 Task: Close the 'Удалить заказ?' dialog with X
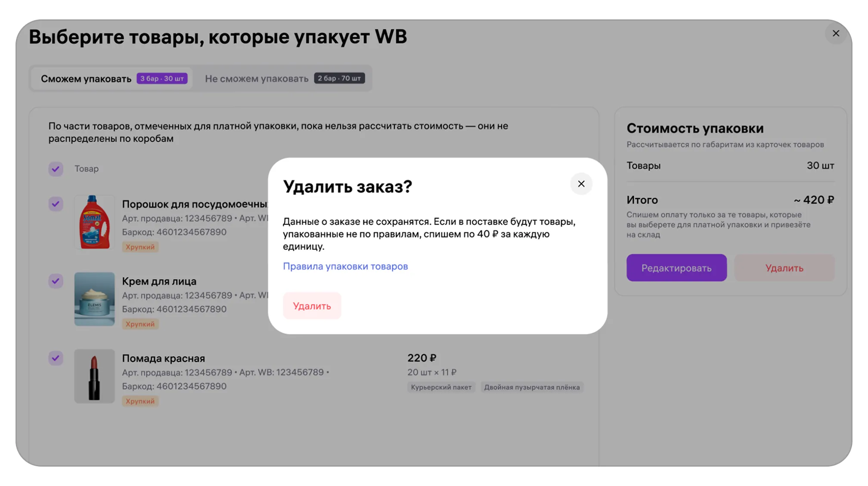coord(581,184)
